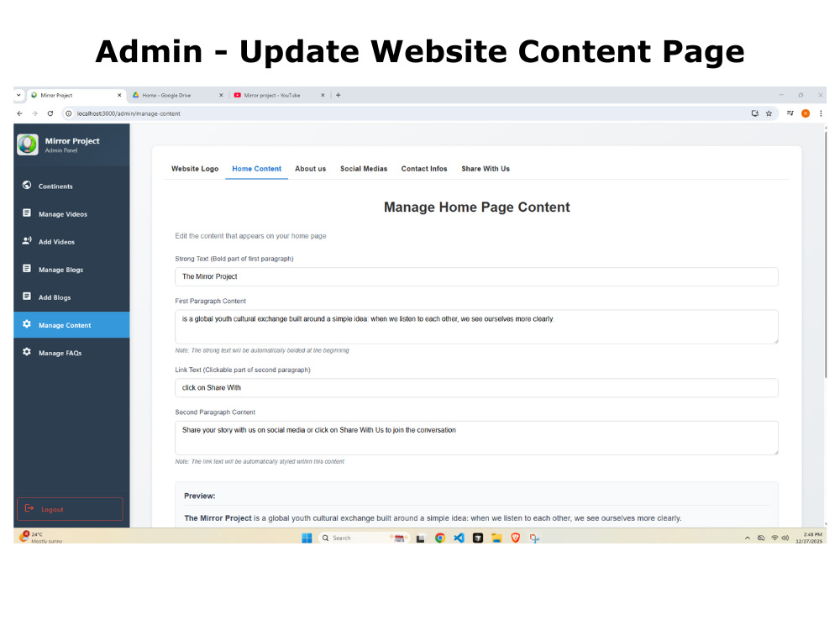
Task: Open the Continents globe icon in sidebar
Action: pyautogui.click(x=27, y=186)
